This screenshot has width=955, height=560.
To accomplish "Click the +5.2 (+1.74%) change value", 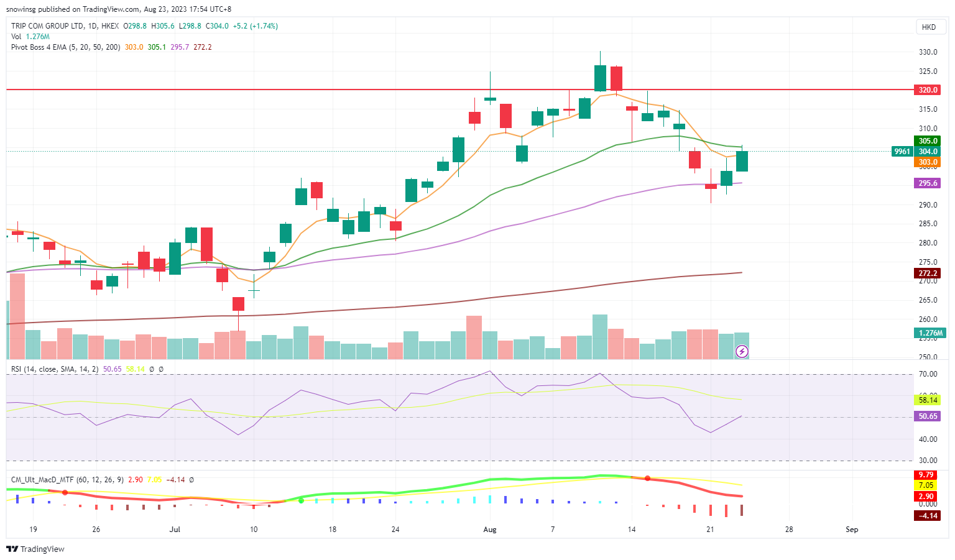I will click(256, 26).
